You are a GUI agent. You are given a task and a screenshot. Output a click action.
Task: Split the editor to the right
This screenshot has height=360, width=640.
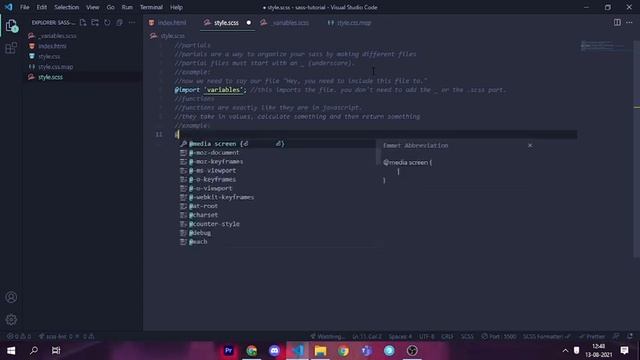tap(617, 22)
